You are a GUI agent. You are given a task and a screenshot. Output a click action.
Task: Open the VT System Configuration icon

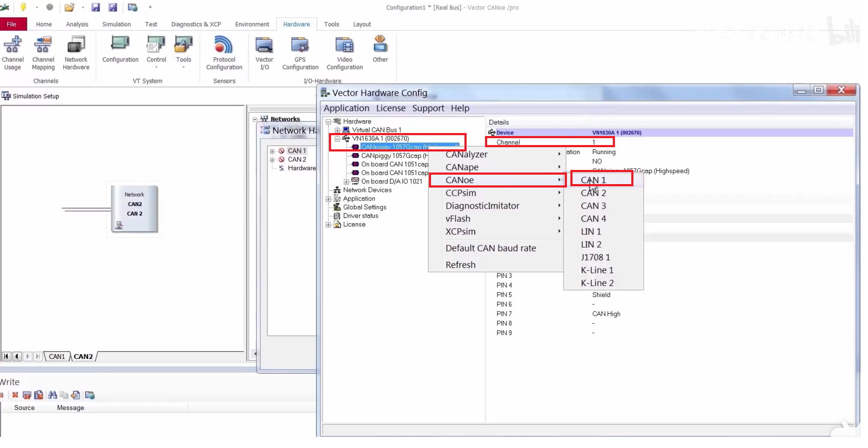pyautogui.click(x=120, y=49)
